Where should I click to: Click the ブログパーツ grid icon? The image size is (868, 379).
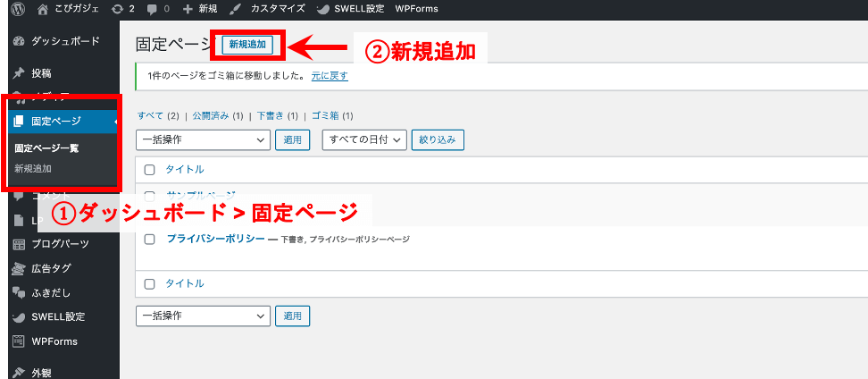[x=19, y=244]
